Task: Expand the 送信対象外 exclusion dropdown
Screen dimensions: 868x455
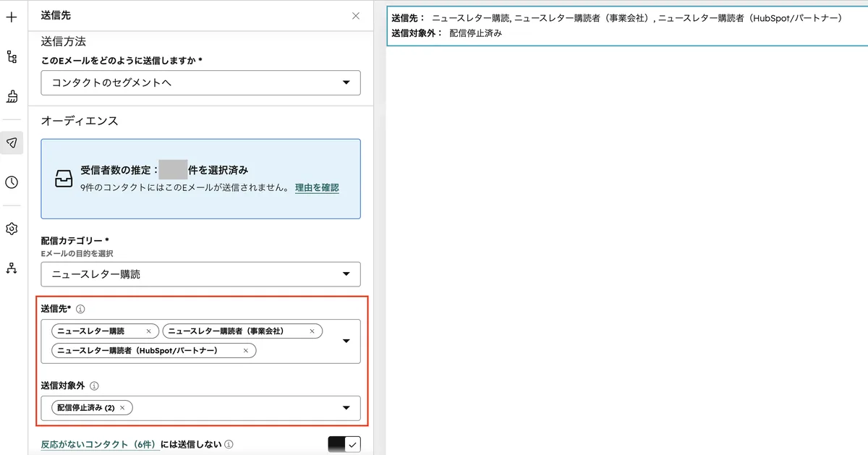Action: tap(346, 408)
